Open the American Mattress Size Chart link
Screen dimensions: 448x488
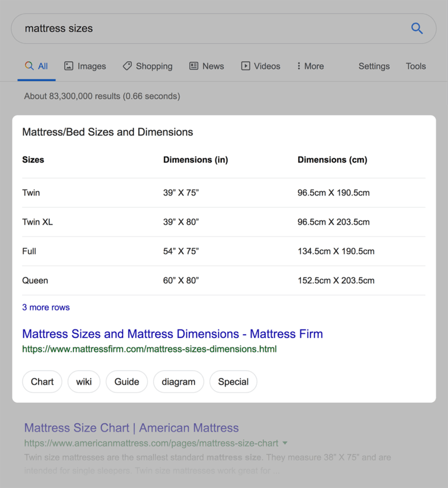point(131,428)
